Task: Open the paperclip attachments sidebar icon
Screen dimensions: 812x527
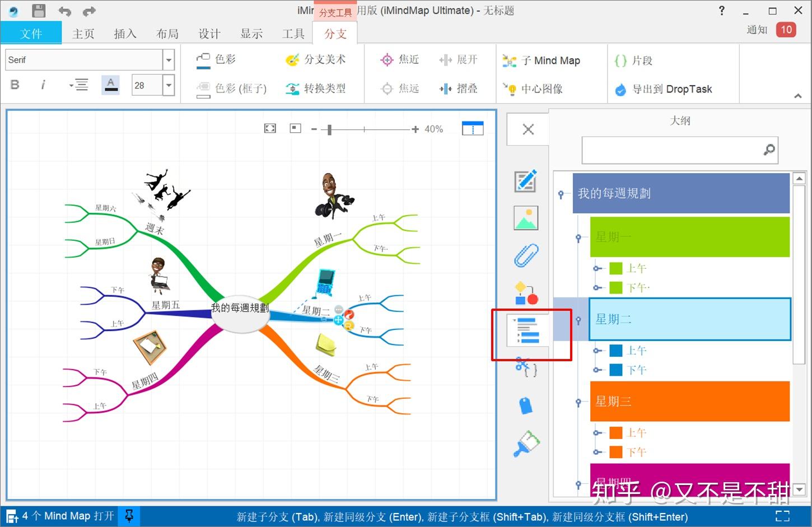Action: (x=526, y=255)
